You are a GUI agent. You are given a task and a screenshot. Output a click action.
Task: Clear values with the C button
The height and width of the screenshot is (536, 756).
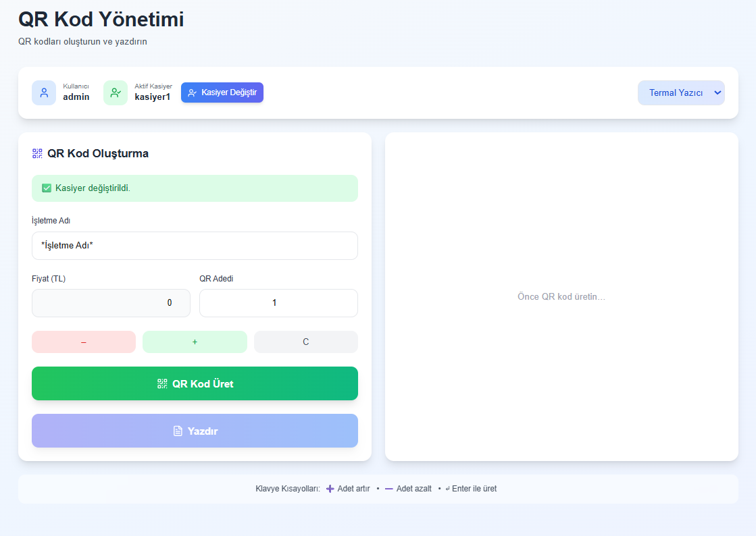click(x=305, y=342)
